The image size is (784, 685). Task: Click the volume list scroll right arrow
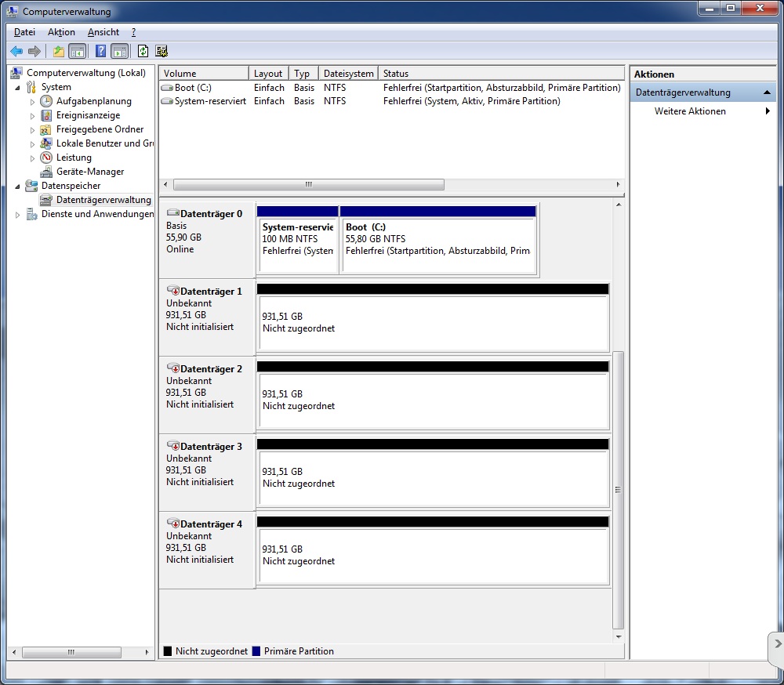[619, 184]
